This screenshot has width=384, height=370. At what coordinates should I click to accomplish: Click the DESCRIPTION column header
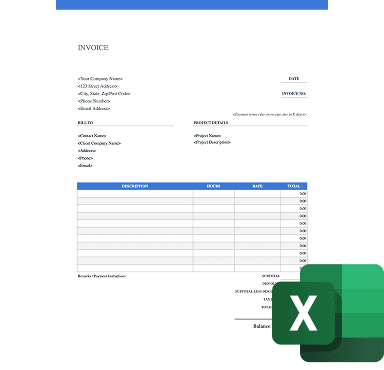pyautogui.click(x=135, y=186)
